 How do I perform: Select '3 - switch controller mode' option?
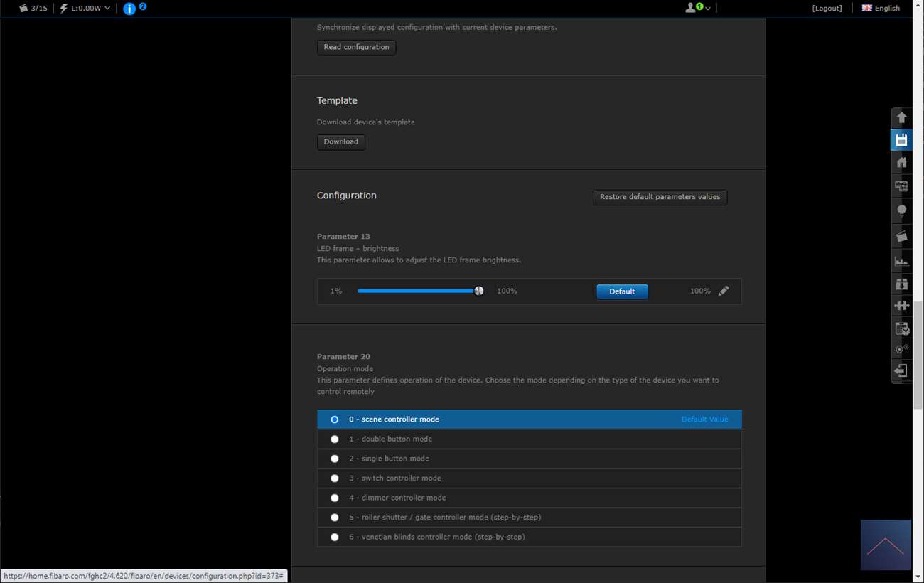[335, 478]
